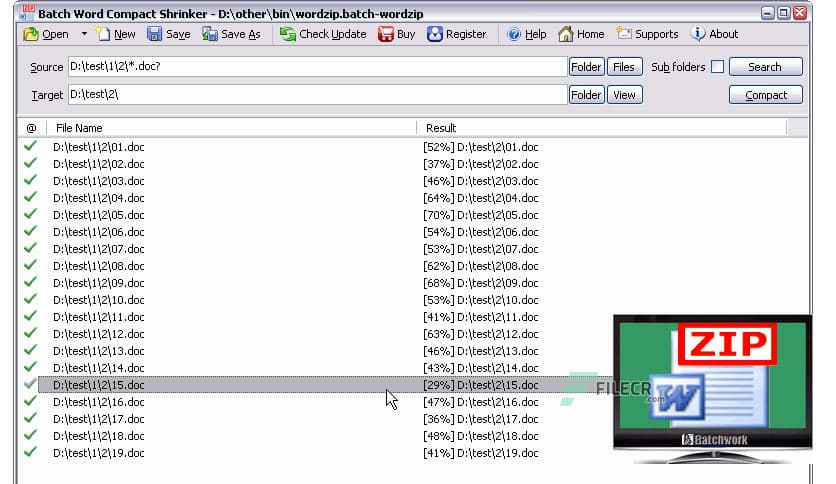Click the app icon in title bar
The image size is (836, 484).
[x=27, y=13]
